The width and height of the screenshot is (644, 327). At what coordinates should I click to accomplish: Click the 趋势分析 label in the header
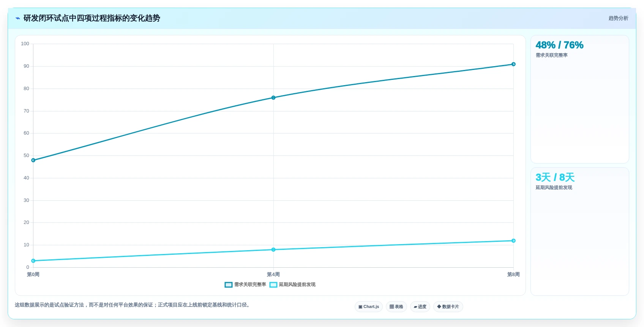click(x=618, y=18)
